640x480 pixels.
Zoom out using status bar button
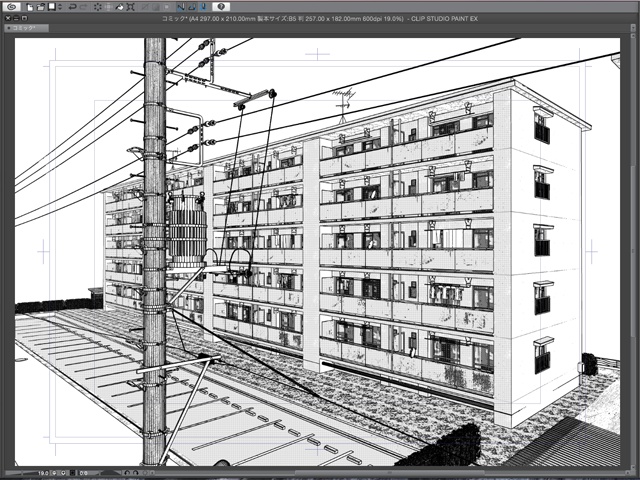[54, 473]
